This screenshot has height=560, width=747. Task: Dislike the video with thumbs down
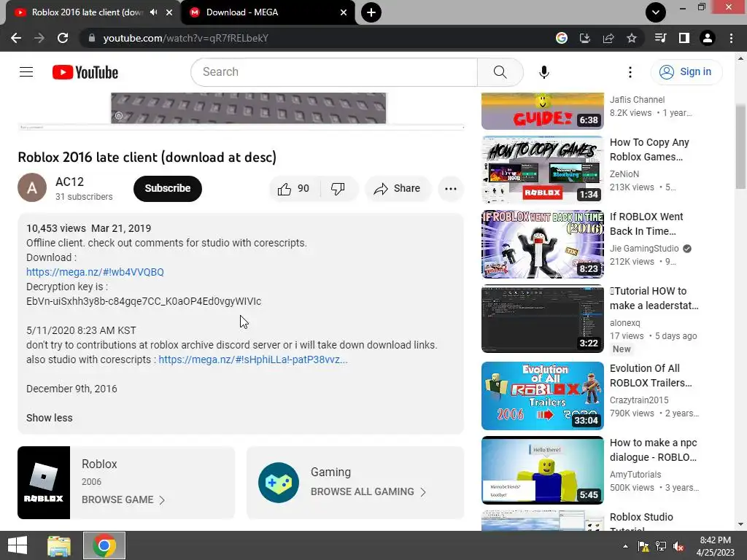click(x=338, y=189)
